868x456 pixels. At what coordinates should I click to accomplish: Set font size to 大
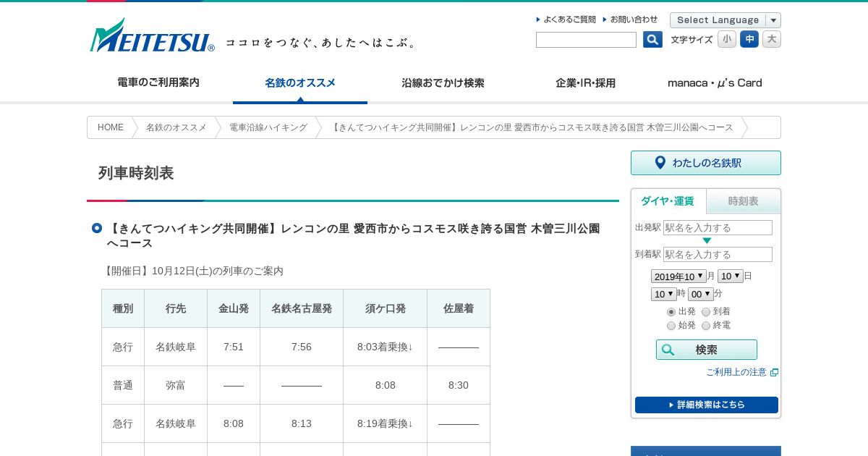point(772,39)
